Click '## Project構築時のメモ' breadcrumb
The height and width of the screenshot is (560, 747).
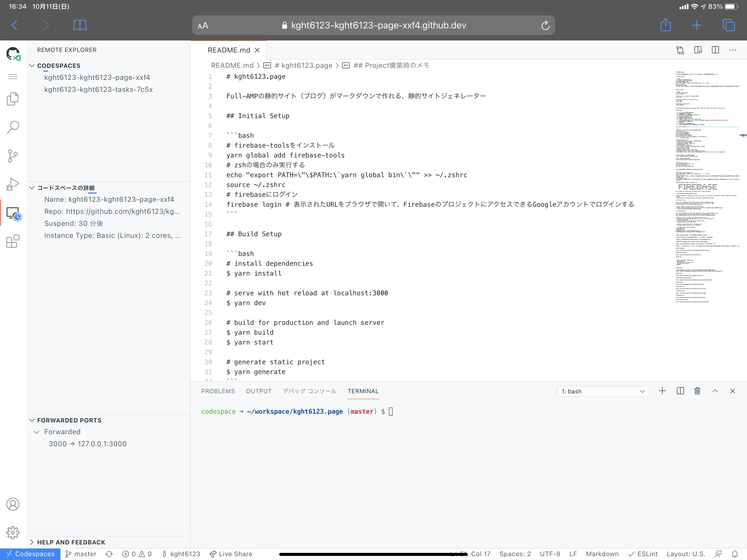pyautogui.click(x=391, y=66)
